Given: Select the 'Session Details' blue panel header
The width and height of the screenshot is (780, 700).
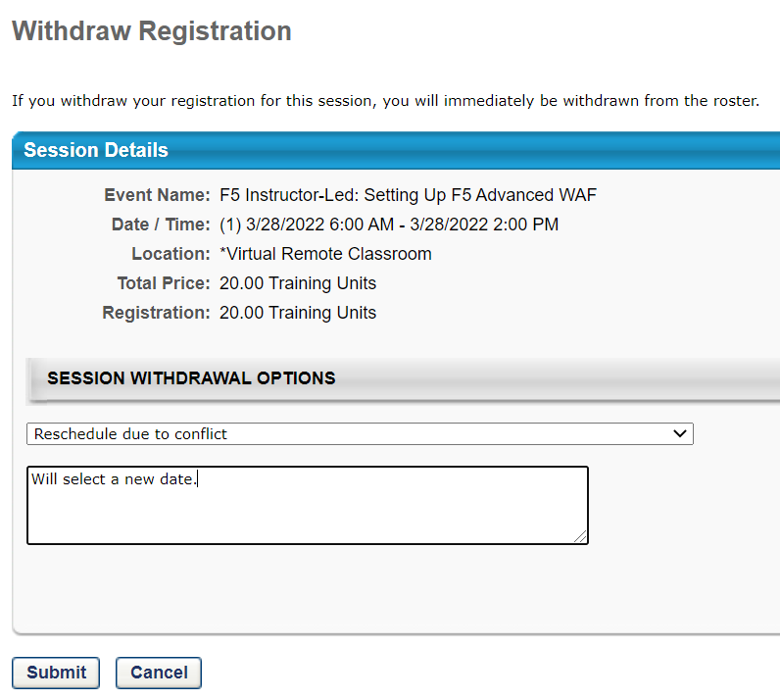Looking at the screenshot, I should 396,150.
